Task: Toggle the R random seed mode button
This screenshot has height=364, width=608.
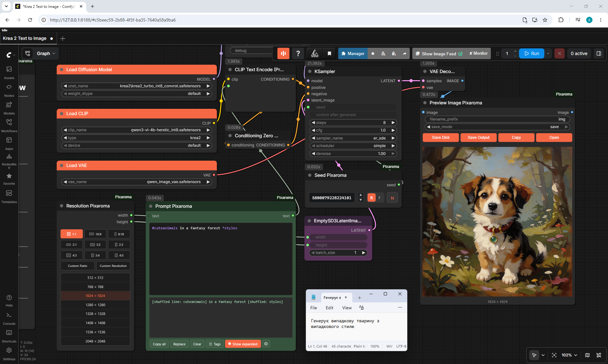Action: click(371, 198)
